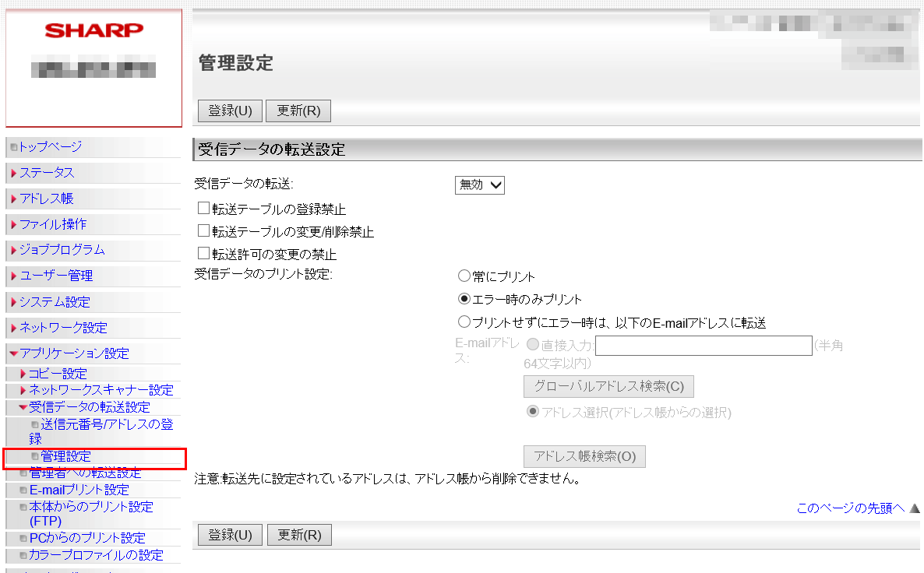Click the SHARP logo
The width and height of the screenshot is (924, 573).
(93, 31)
